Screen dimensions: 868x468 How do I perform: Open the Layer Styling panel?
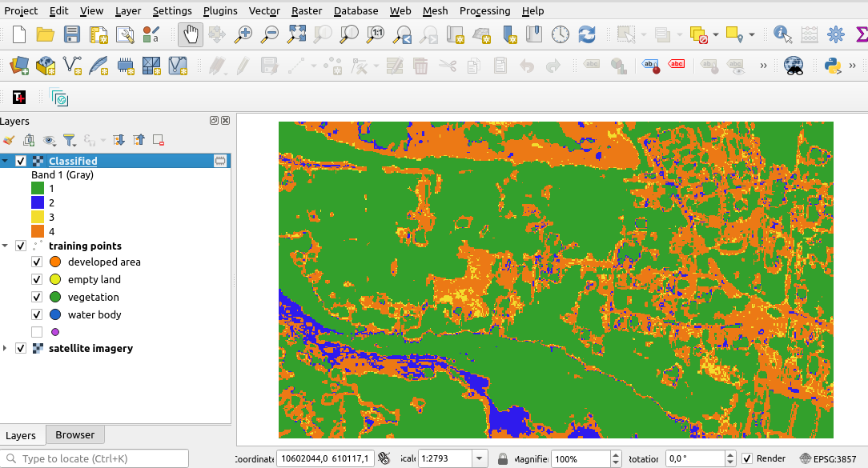pos(10,140)
